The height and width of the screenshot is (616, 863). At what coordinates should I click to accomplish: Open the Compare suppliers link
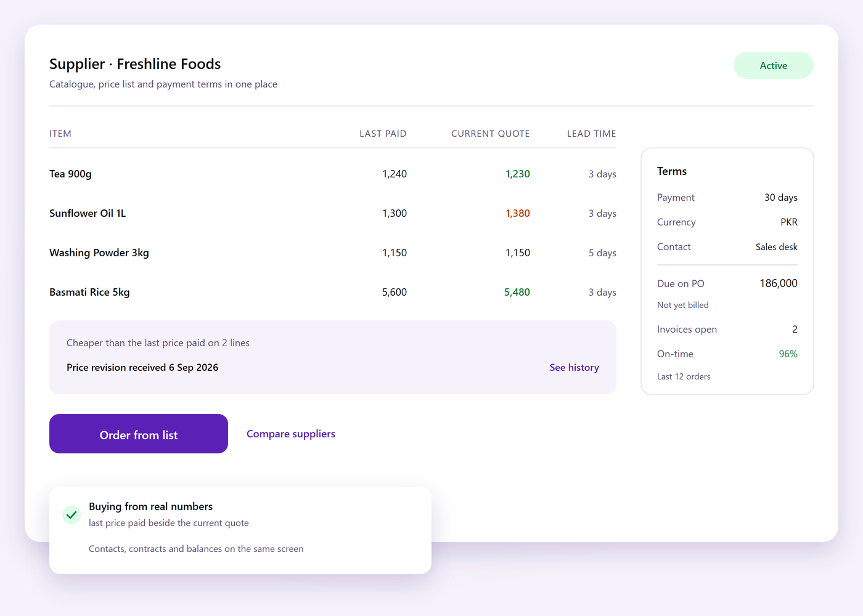[x=291, y=434]
